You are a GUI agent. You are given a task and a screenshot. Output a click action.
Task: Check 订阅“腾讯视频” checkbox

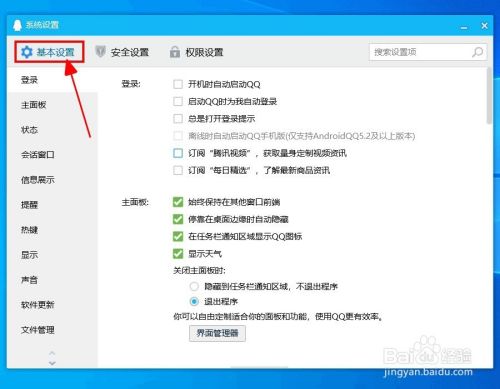(178, 153)
